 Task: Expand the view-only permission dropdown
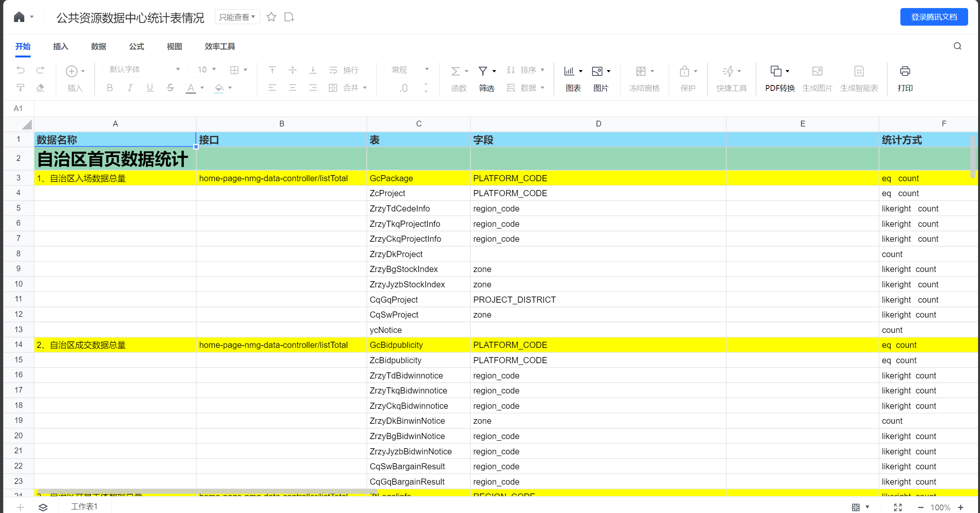(237, 17)
